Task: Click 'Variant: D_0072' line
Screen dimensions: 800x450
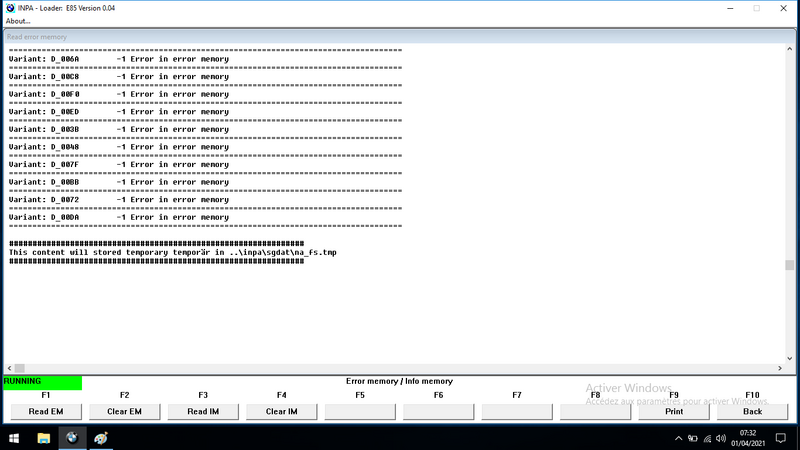Action: [x=118, y=200]
